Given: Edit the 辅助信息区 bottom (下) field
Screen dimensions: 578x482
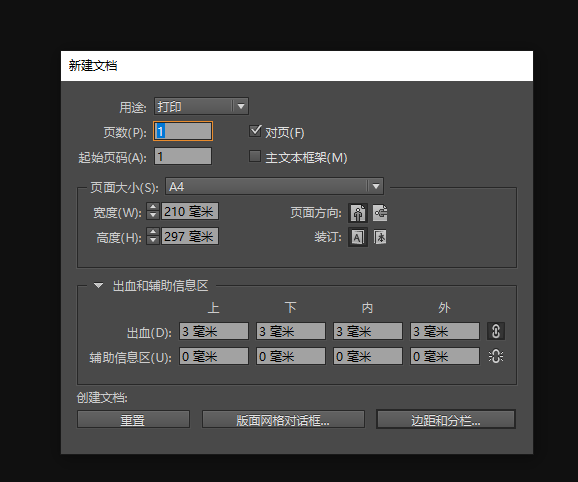Looking at the screenshot, I should pos(291,356).
